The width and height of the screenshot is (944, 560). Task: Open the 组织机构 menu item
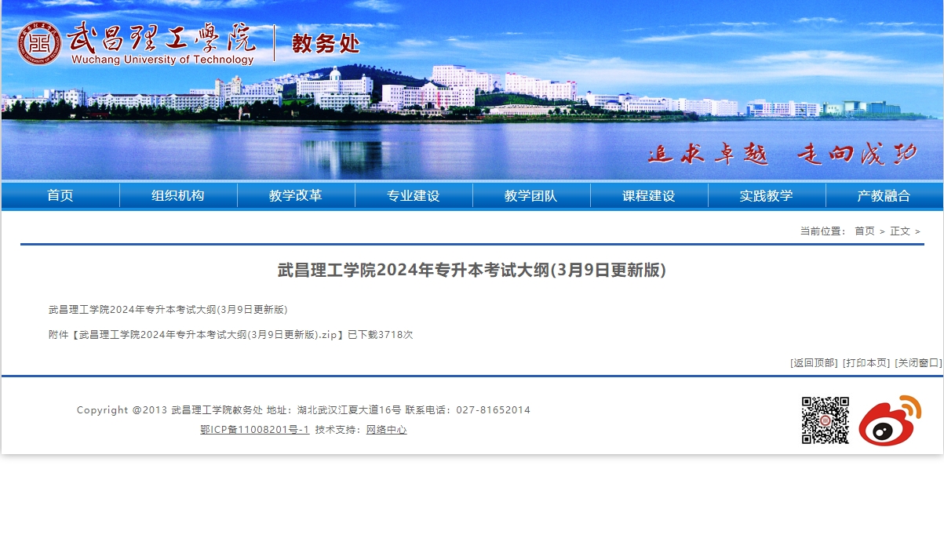pos(178,195)
